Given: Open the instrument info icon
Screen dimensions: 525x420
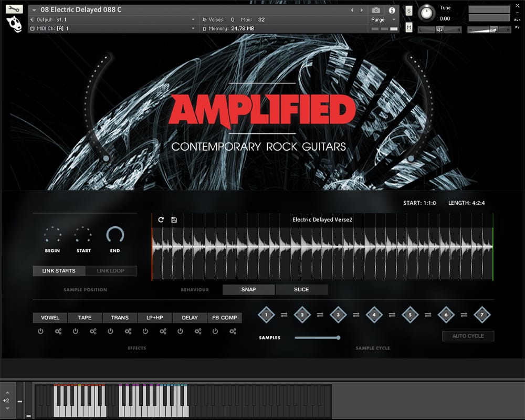Looking at the screenshot, I should (x=392, y=10).
